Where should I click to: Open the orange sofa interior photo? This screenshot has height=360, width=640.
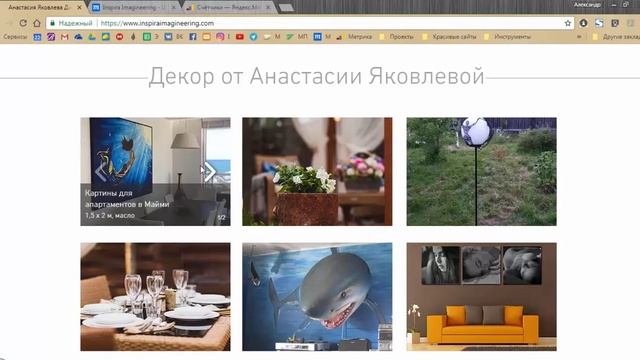coord(481,297)
